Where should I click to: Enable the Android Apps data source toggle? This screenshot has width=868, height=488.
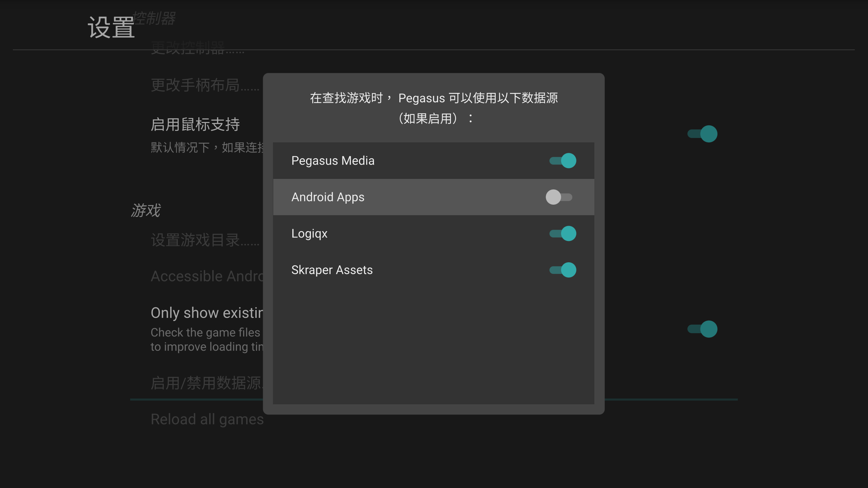(x=559, y=197)
